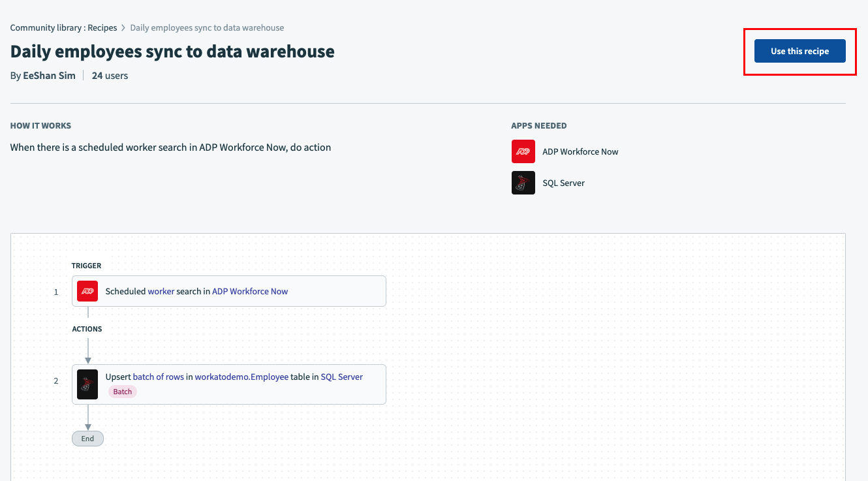Click the End node of the recipe
The height and width of the screenshot is (481, 868).
coord(87,439)
